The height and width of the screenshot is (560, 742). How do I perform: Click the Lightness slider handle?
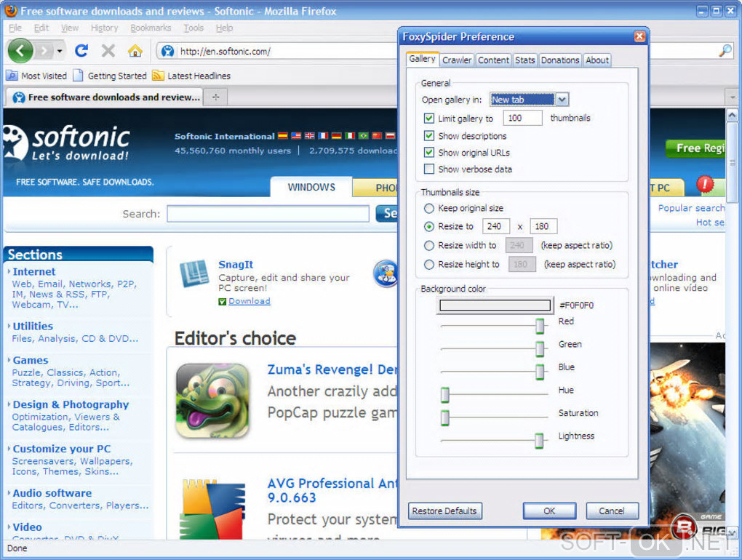click(x=539, y=440)
